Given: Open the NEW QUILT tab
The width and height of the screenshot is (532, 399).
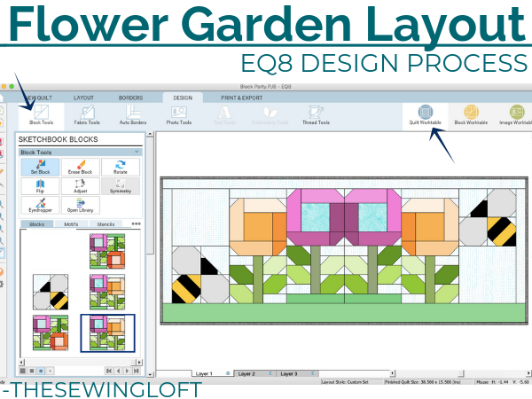Looking at the screenshot, I should (x=38, y=98).
